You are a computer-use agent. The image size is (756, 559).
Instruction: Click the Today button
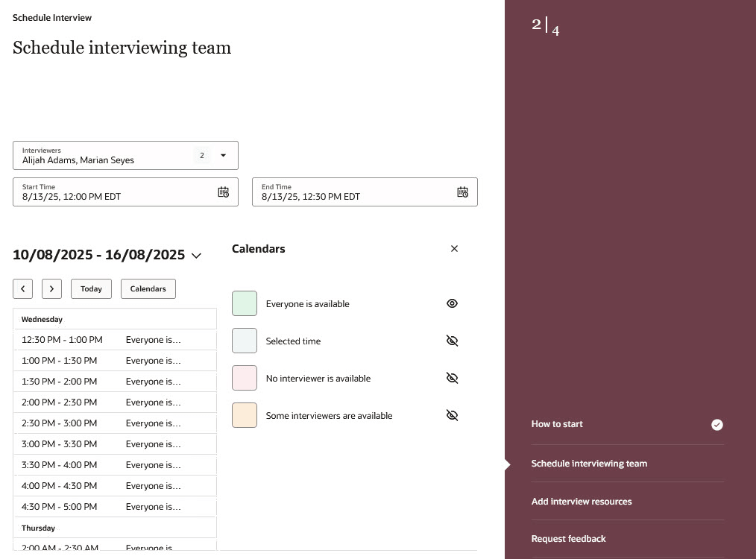[91, 288]
